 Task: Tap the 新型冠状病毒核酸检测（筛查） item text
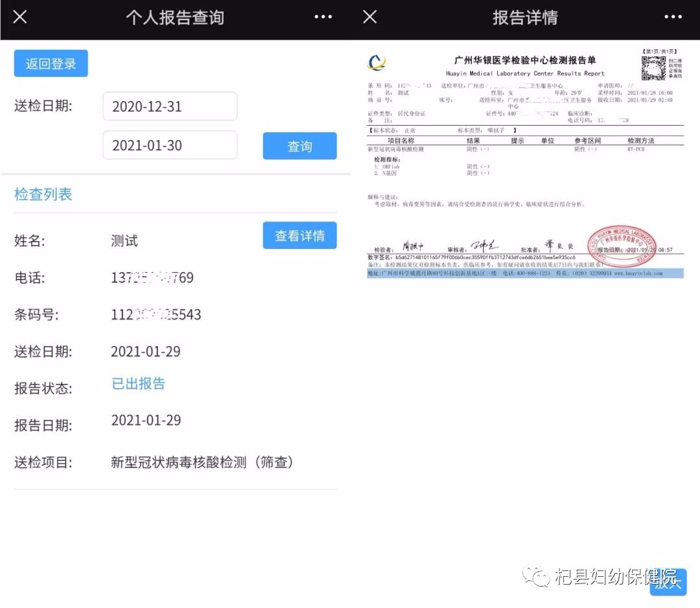click(x=202, y=462)
